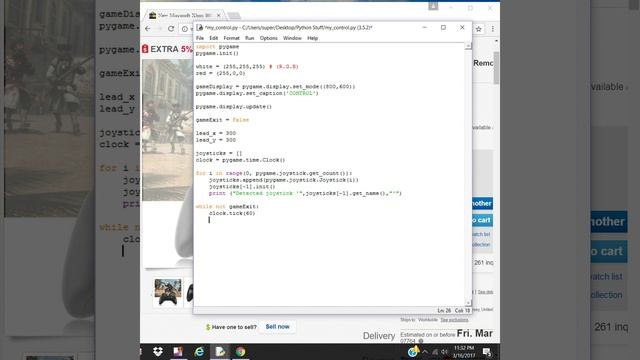Click the browser page scrollbar thumb

496,67
